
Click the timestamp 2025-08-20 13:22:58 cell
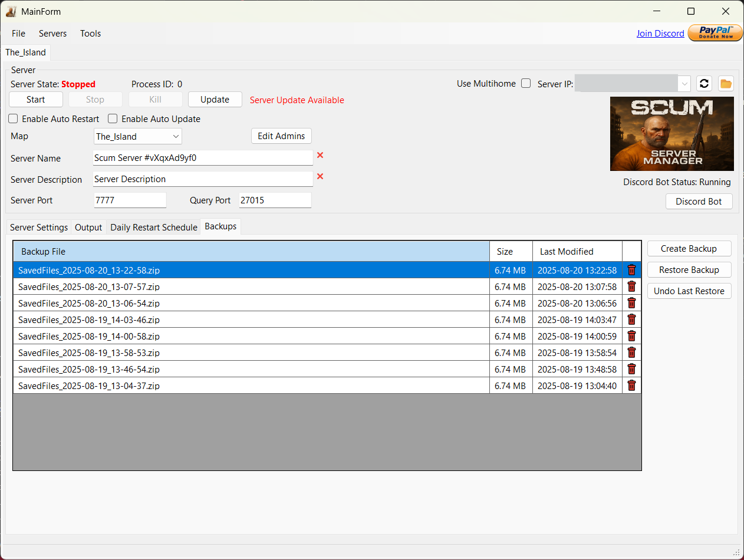click(x=577, y=271)
